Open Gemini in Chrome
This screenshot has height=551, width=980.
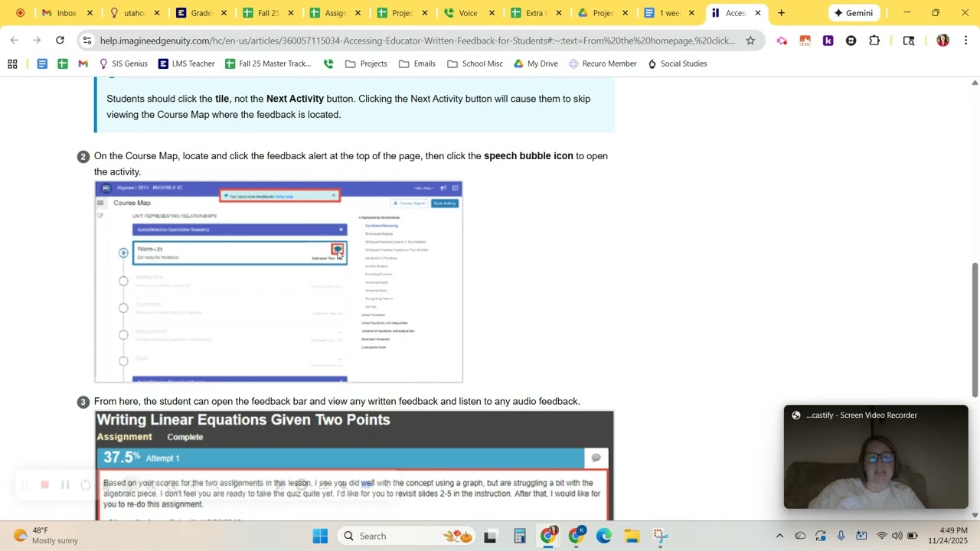tap(853, 13)
